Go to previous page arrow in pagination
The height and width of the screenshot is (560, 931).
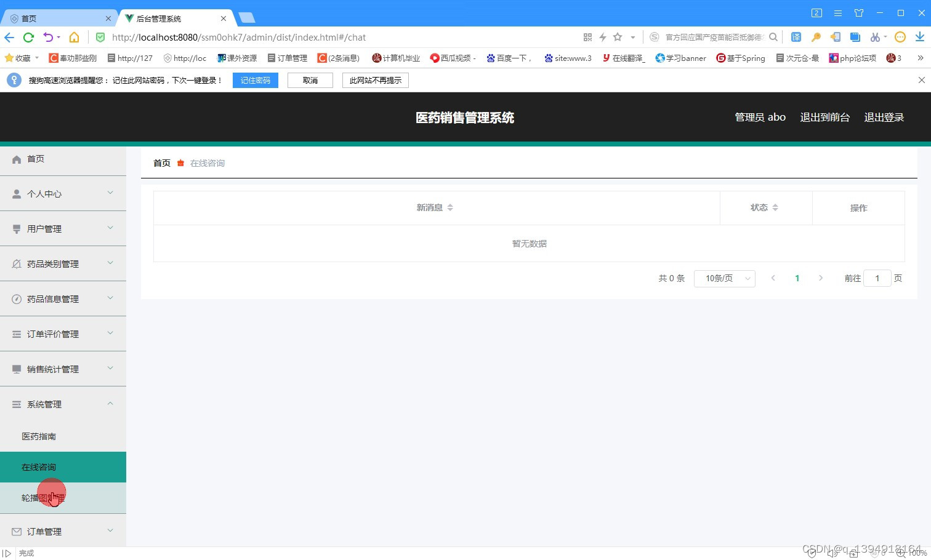pos(773,278)
